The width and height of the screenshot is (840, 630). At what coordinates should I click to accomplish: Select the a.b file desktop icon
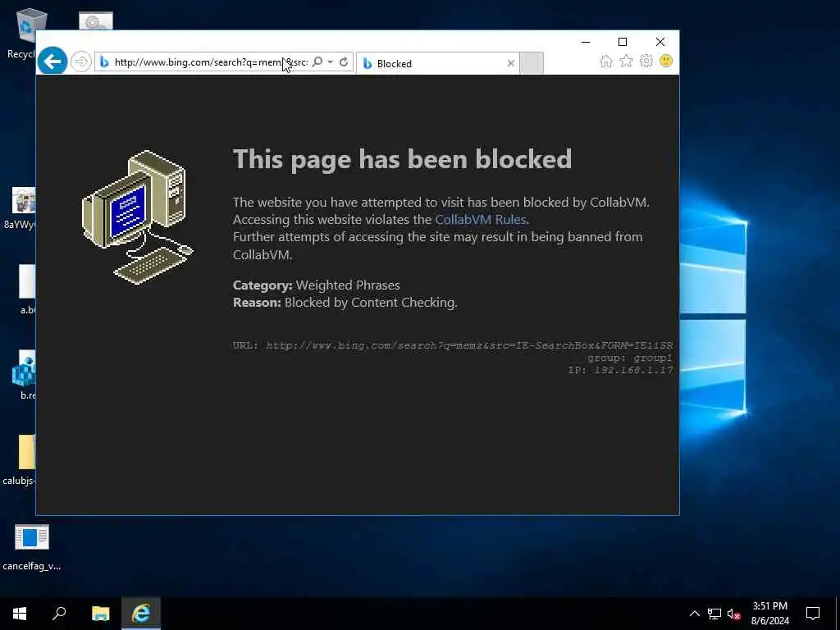pos(27,290)
